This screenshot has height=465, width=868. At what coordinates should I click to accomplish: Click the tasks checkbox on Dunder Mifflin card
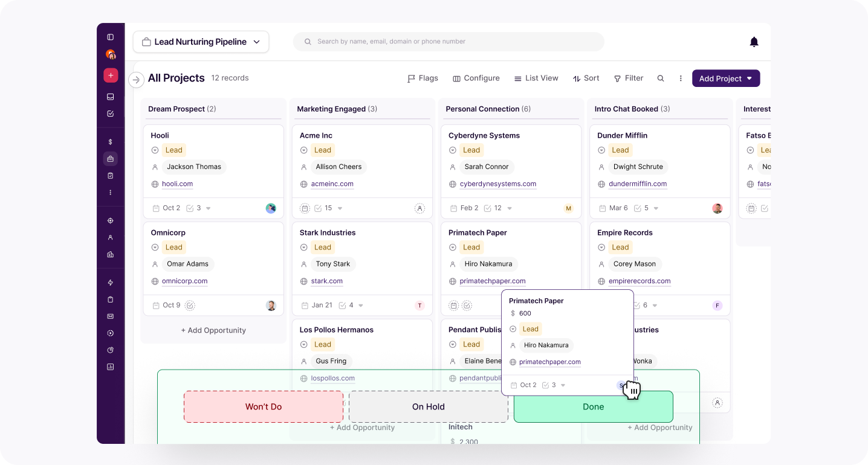(x=637, y=208)
